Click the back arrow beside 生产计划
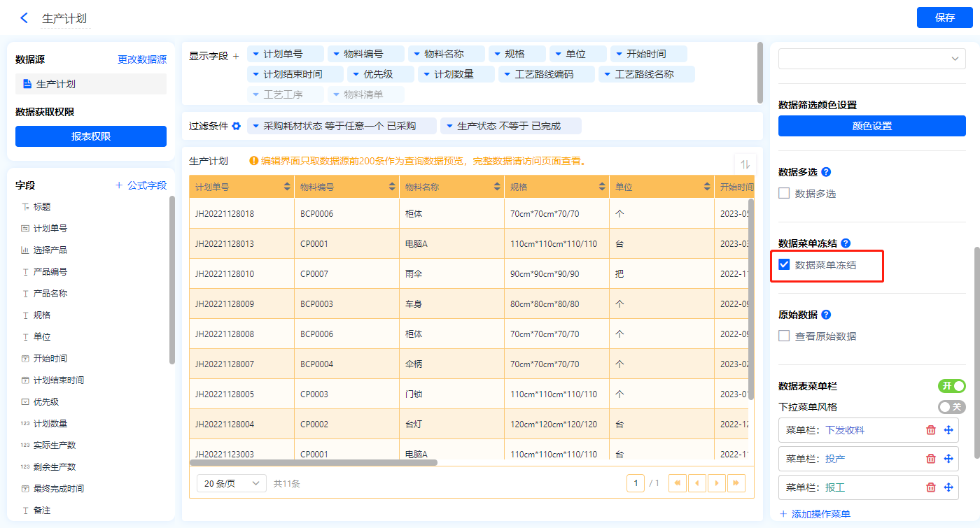 click(24, 18)
